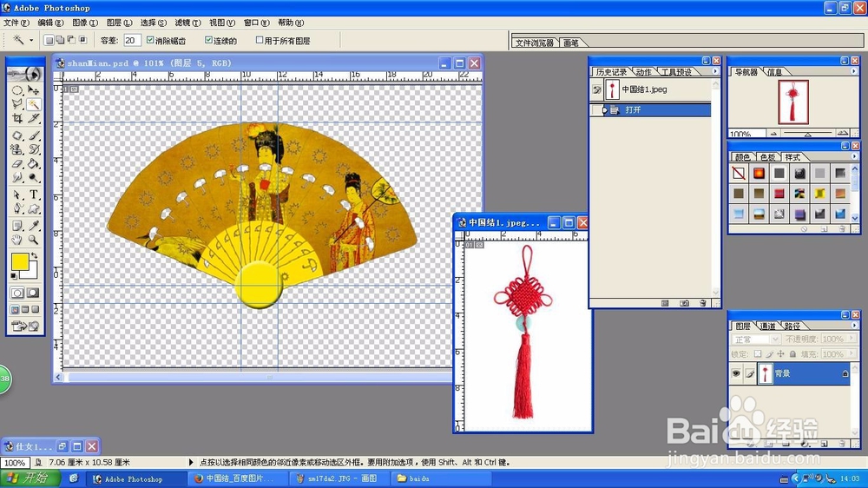Select the Clone Stamp tool

[x=17, y=149]
